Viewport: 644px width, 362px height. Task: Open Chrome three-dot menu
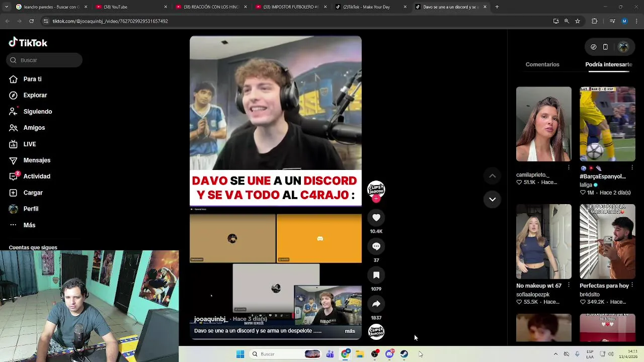pyautogui.click(x=636, y=21)
